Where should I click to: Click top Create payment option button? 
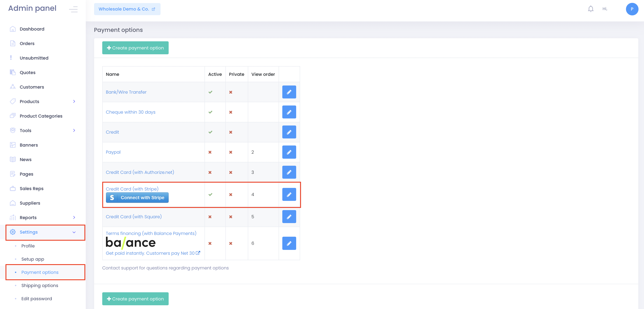(x=135, y=48)
